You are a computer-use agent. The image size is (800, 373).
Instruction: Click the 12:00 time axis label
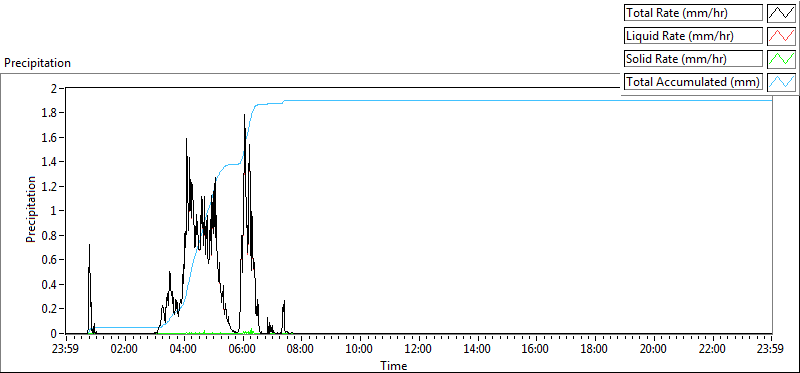[419, 349]
